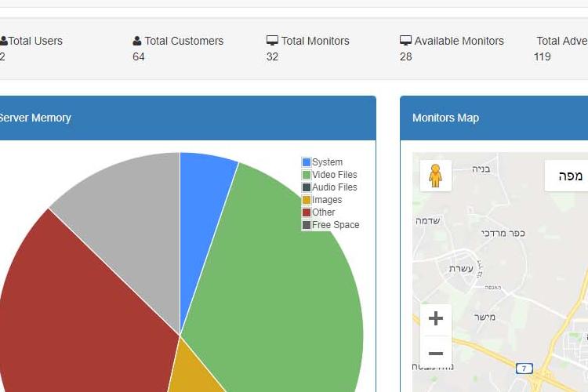The width and height of the screenshot is (588, 392).
Task: Zoom out on the map with minus
Action: click(x=436, y=353)
